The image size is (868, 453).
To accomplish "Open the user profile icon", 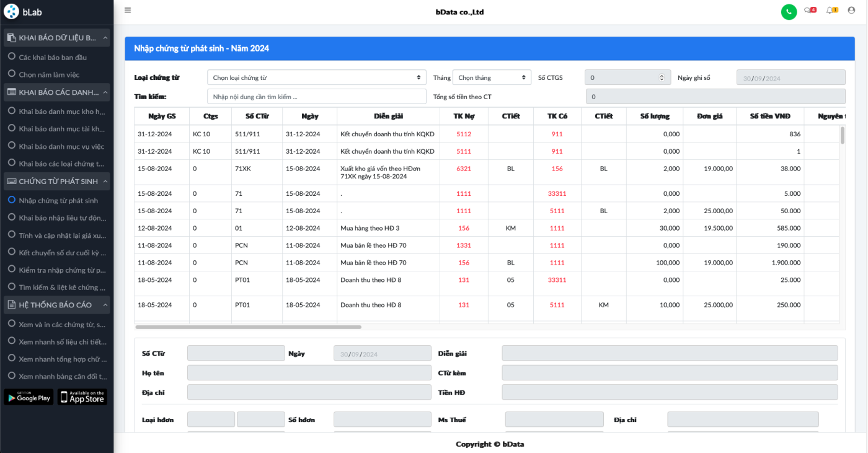I will 851,11.
